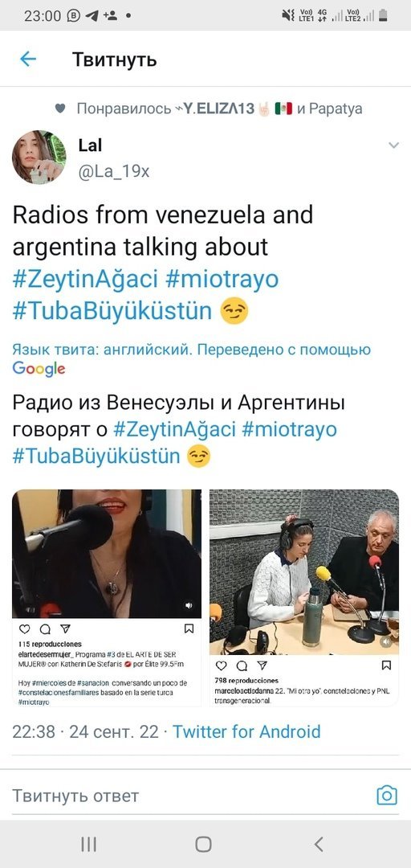Open the tweet options chevron menu
This screenshot has height=868, width=411.
[393, 145]
